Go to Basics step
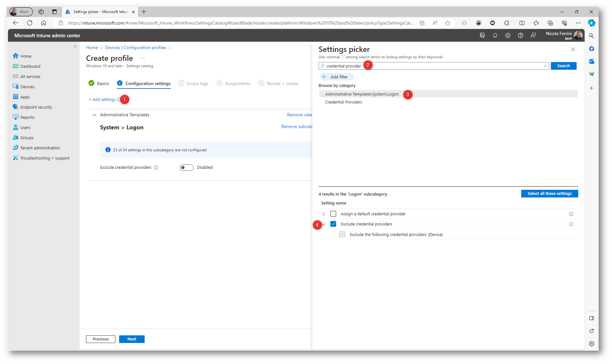612x364 pixels. [x=99, y=83]
